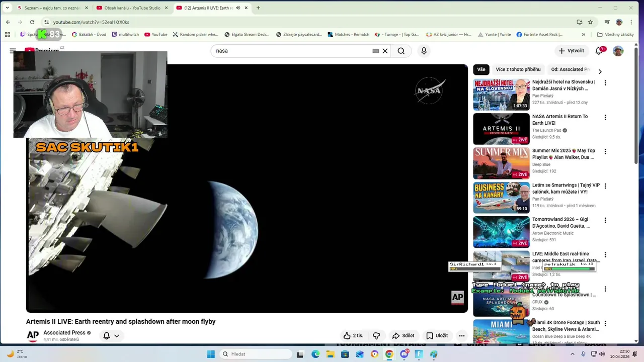The width and height of the screenshot is (644, 362).
Task: Bookmark this page with the star
Action: click(590, 22)
